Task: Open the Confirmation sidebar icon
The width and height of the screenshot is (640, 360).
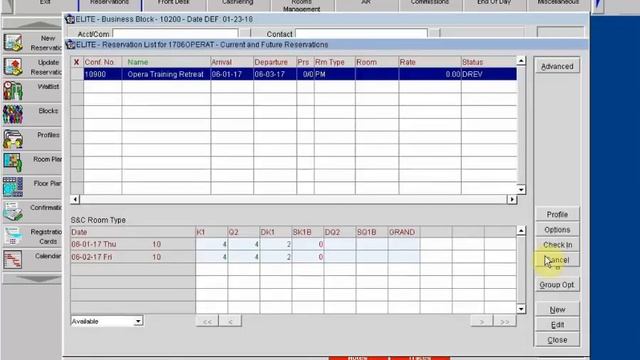Action: [13, 211]
